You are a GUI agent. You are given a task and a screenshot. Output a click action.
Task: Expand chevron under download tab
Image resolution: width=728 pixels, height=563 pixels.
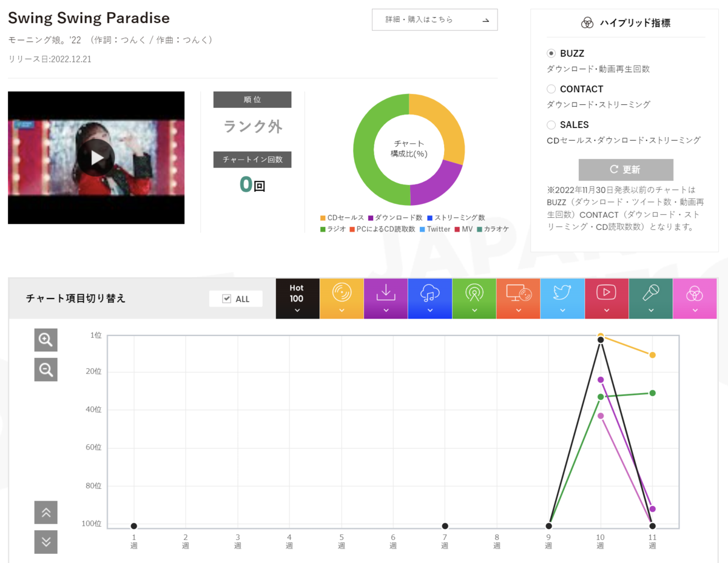click(x=386, y=311)
